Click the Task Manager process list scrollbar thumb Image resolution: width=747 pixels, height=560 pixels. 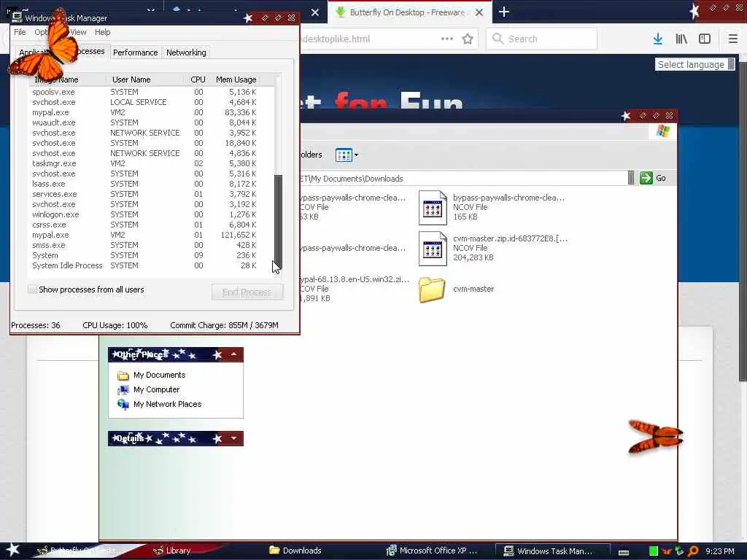click(278, 223)
